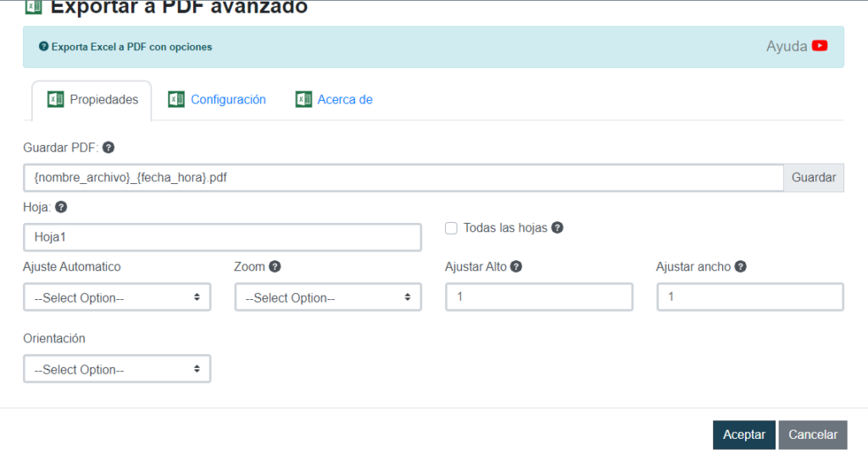Click the Zoom help question mark icon

click(x=275, y=267)
